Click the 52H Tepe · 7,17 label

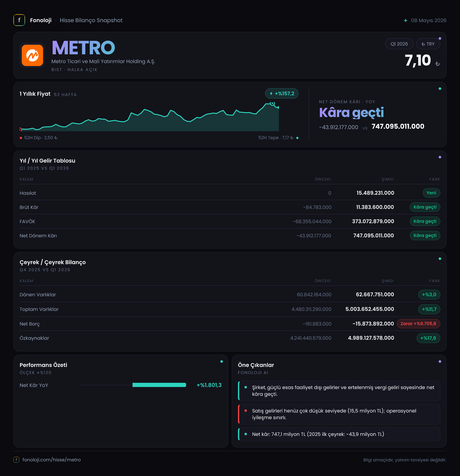276,138
